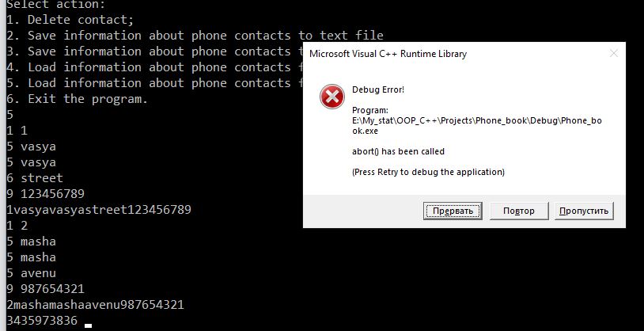Click the Пропустить (Ignore) button
The height and width of the screenshot is (331, 644).
pyautogui.click(x=584, y=211)
